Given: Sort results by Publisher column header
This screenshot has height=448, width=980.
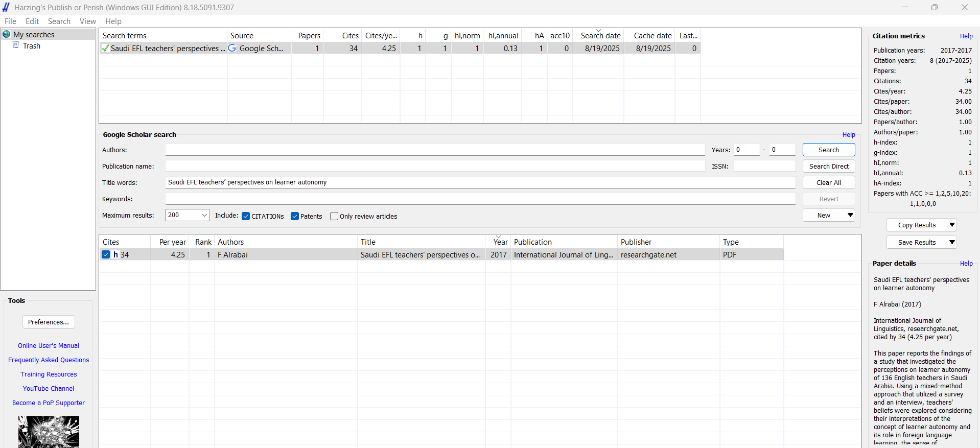Looking at the screenshot, I should [669, 242].
